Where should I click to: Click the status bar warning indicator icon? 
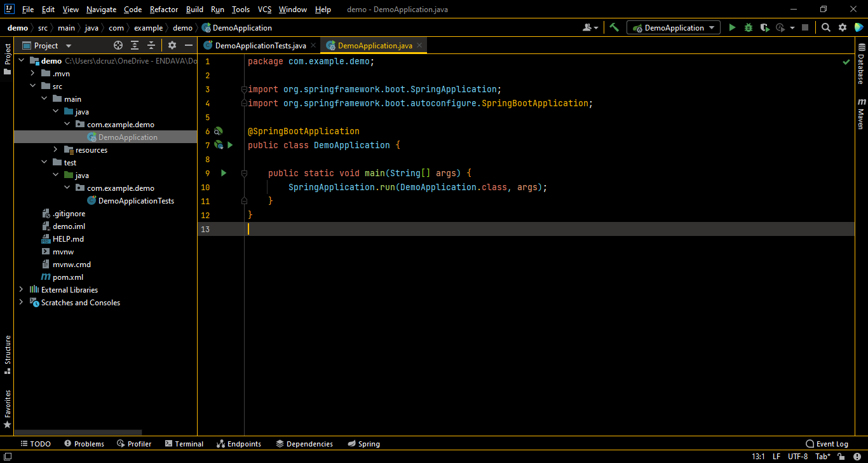(x=857, y=457)
